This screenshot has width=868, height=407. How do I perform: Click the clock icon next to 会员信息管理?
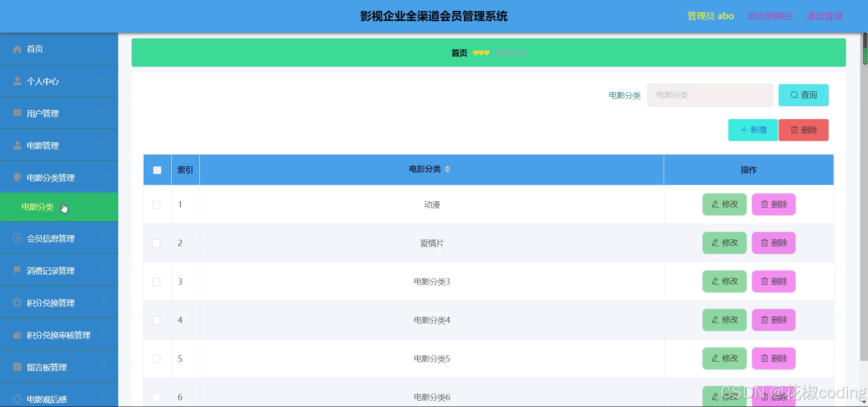[x=17, y=238]
